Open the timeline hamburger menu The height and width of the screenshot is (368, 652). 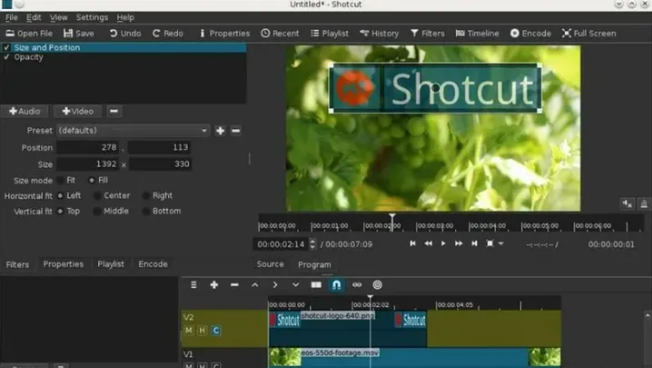click(x=194, y=285)
